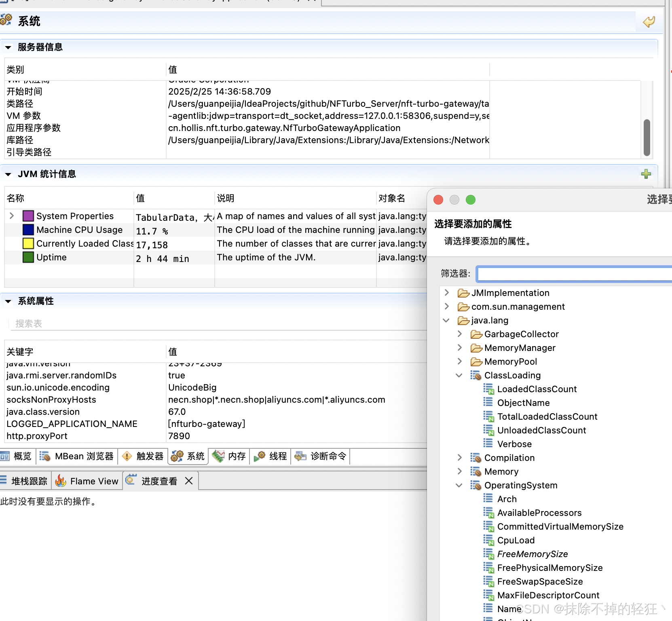The image size is (672, 621).
Task: Click the Memory MBean icon in the tree
Action: (475, 471)
